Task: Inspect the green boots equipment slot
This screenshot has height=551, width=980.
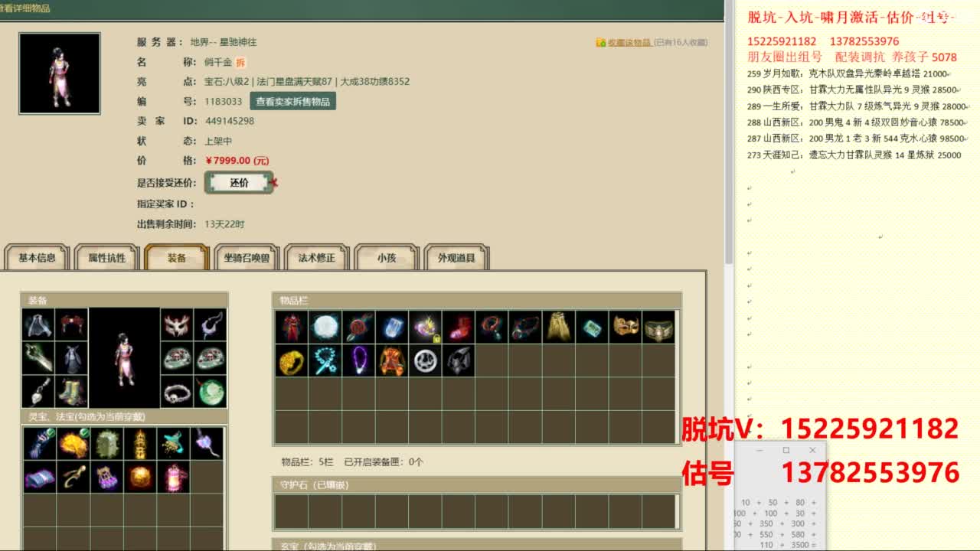Action: (72, 391)
